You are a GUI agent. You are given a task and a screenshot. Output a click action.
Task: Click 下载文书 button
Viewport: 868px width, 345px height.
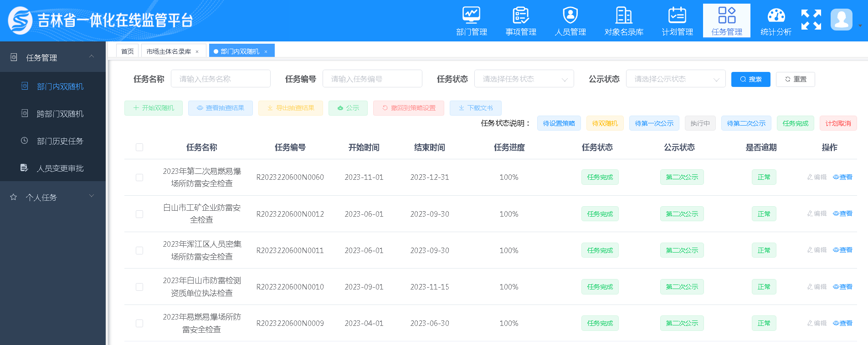[476, 108]
